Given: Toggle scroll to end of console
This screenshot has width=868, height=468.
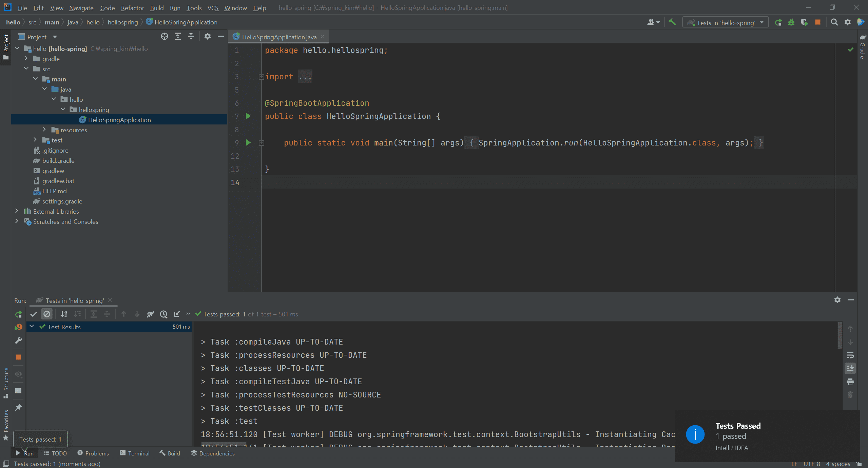Looking at the screenshot, I should [850, 368].
